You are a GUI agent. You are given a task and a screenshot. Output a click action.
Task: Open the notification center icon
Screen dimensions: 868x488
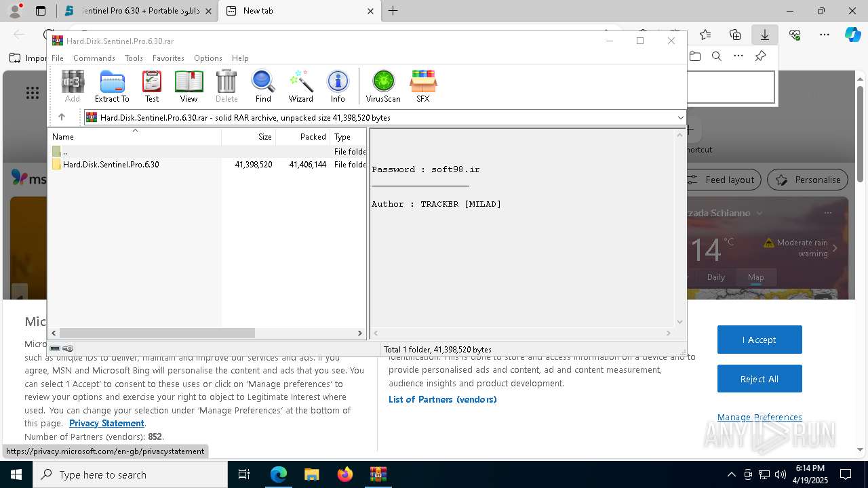pyautogui.click(x=846, y=474)
